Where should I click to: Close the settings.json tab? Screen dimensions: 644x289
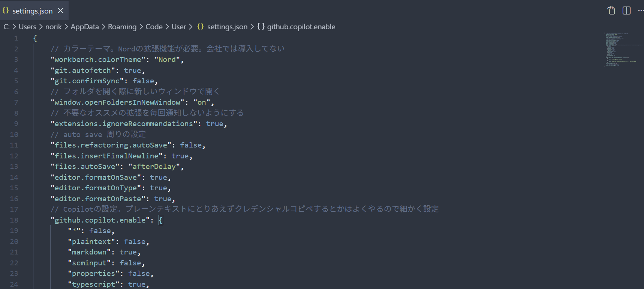[61, 11]
